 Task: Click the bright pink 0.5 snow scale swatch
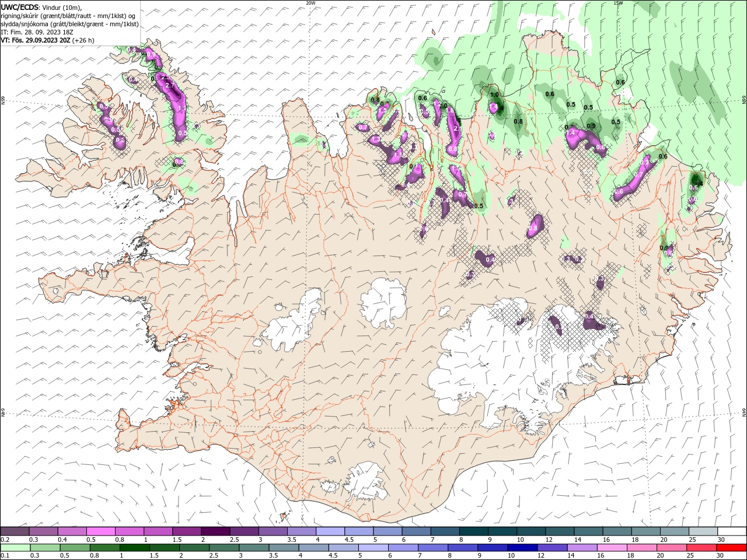101,531
